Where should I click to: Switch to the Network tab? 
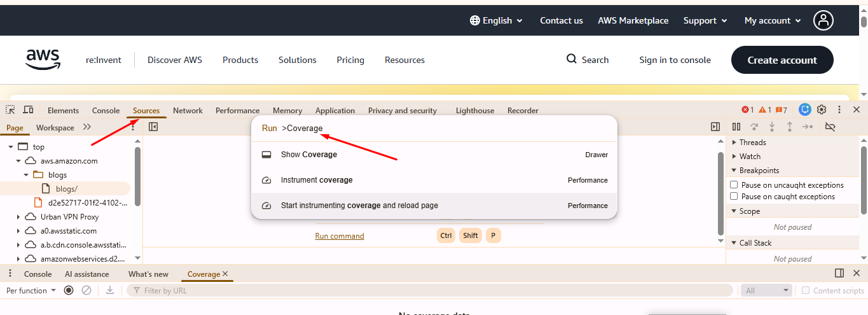188,111
